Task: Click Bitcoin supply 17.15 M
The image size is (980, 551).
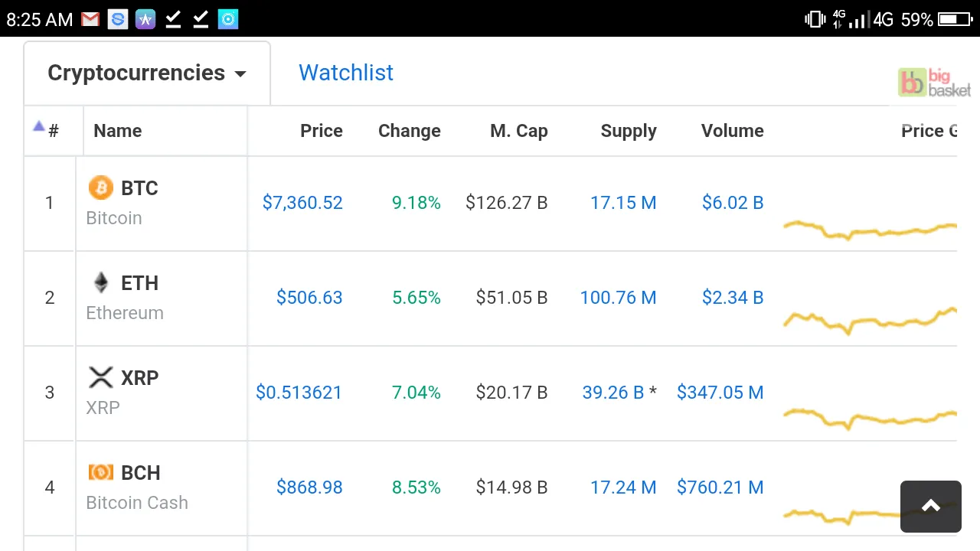Action: click(623, 203)
